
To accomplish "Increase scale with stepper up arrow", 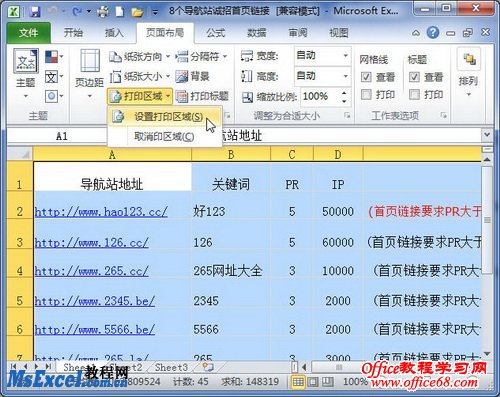I will [345, 92].
